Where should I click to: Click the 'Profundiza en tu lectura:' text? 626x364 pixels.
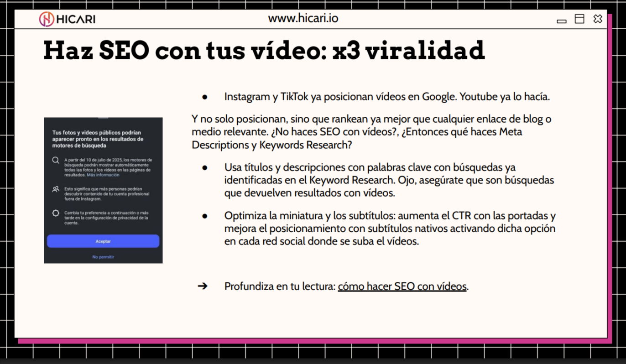280,286
